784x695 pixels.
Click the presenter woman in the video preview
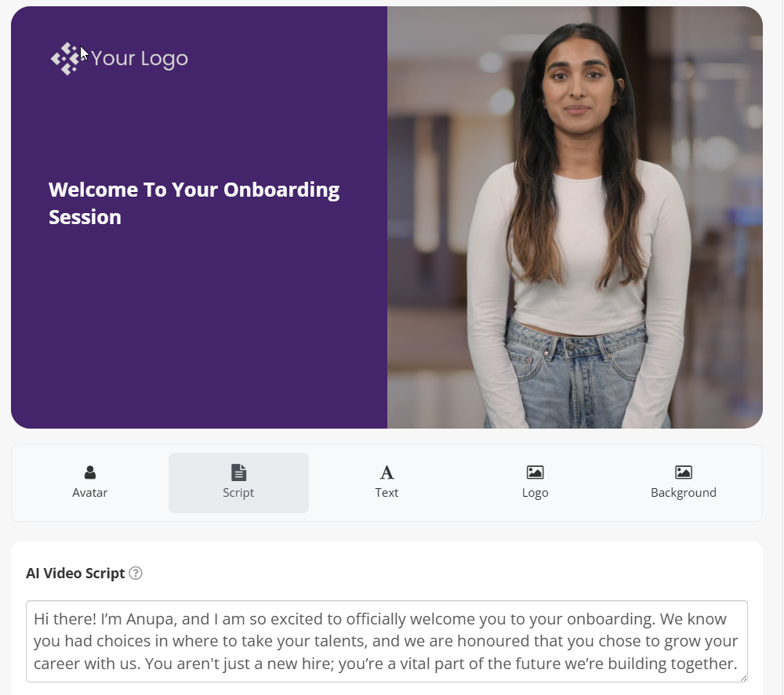point(580,225)
